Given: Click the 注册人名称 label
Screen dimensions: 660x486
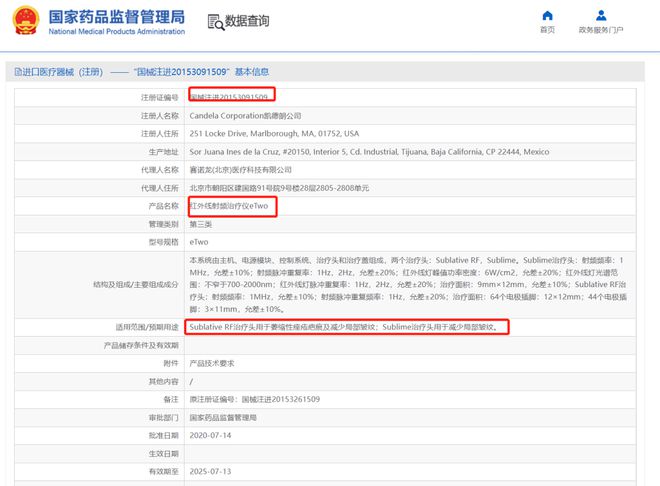Looking at the screenshot, I should click(160, 116).
